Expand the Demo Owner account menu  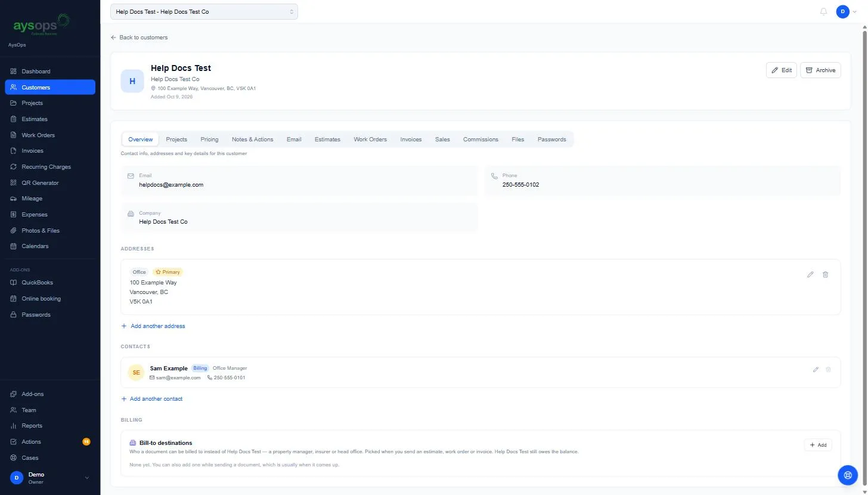[50, 478]
